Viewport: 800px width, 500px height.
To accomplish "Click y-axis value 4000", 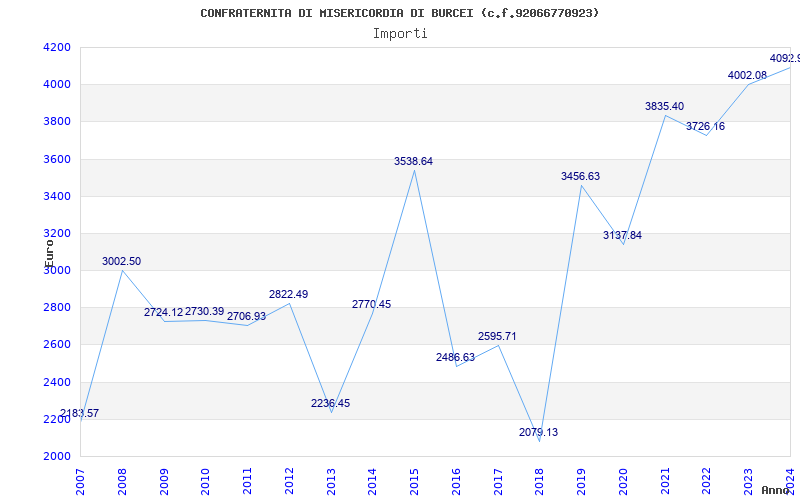I will pyautogui.click(x=57, y=84).
